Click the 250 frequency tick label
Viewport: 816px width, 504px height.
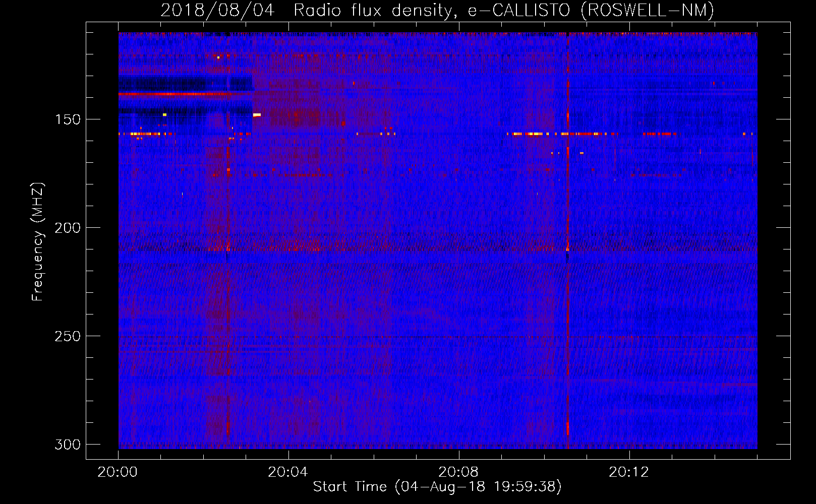(x=67, y=336)
